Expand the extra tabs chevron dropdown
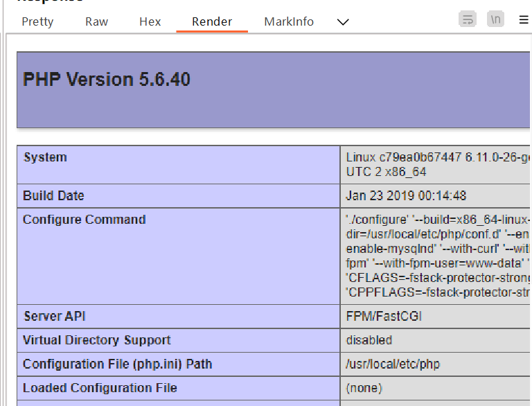532x406 pixels. pyautogui.click(x=343, y=22)
